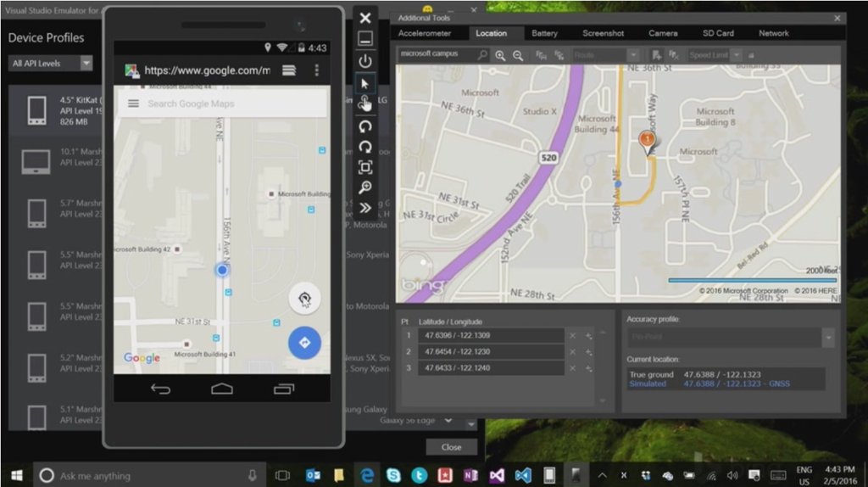The width and height of the screenshot is (868, 487).
Task: Switch to the Accelerometer tab
Action: tap(424, 33)
